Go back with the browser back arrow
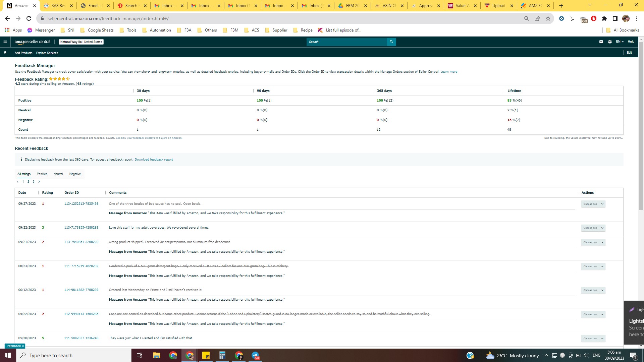The image size is (644, 362). point(7,18)
